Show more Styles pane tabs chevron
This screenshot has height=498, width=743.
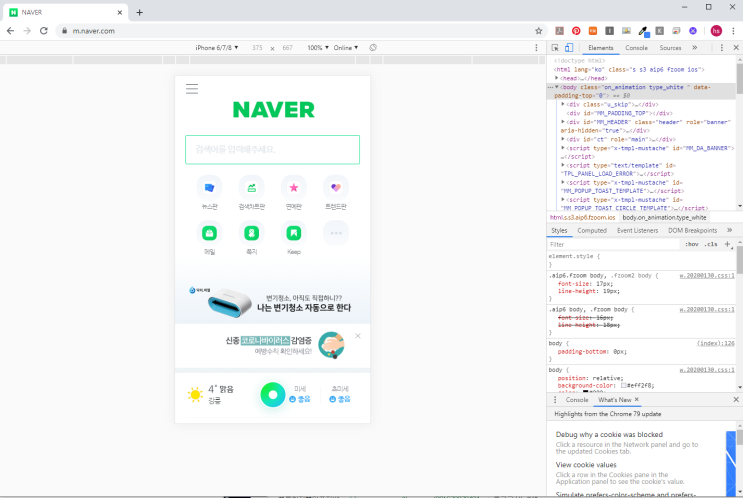tap(729, 230)
